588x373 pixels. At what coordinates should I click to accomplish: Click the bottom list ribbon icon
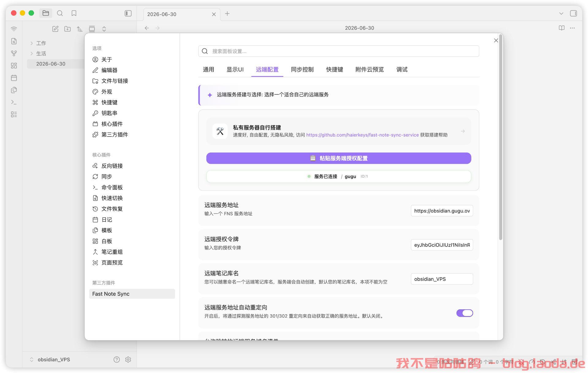click(x=14, y=115)
